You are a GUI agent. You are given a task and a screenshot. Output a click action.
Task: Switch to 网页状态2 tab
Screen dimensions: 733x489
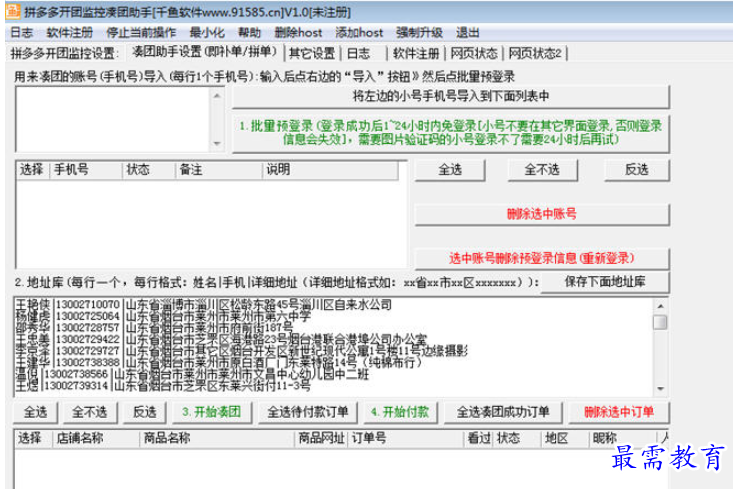point(535,53)
